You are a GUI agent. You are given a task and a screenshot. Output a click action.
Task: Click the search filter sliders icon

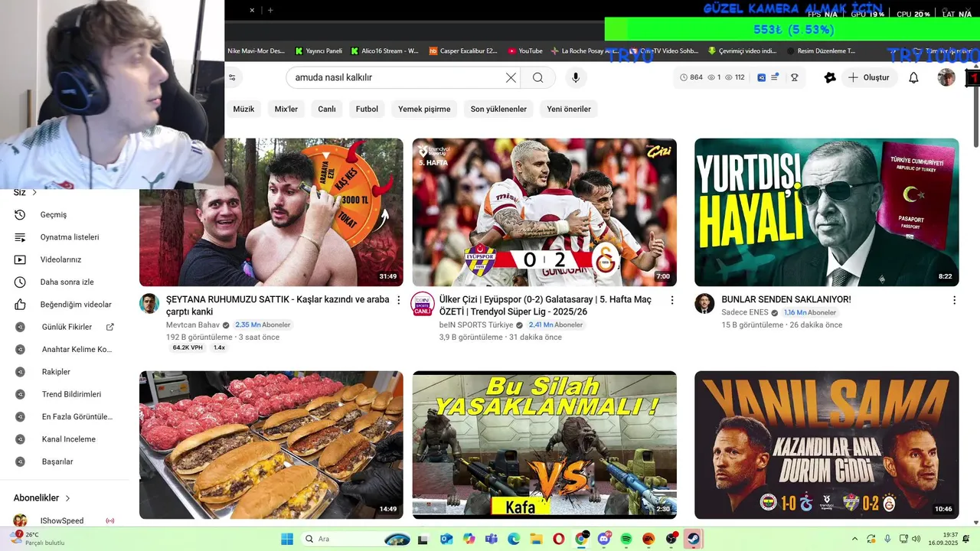[x=232, y=77]
